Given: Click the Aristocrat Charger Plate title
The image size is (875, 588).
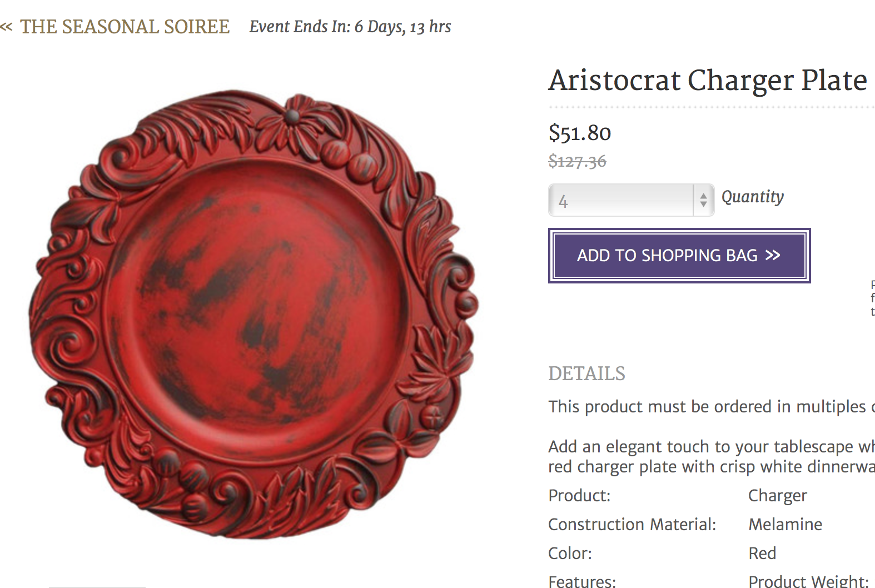Looking at the screenshot, I should tap(708, 81).
